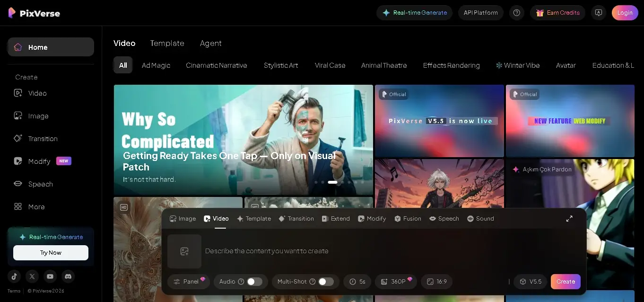Click the Create button
This screenshot has height=302, width=644.
[566, 282]
